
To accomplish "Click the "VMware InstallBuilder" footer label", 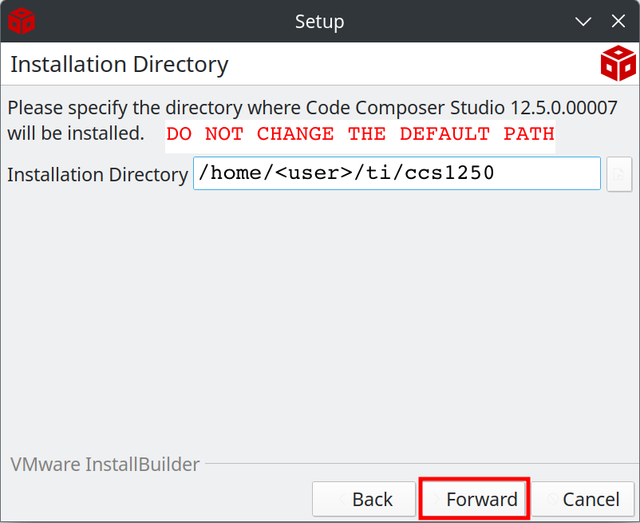I will click(x=105, y=464).
